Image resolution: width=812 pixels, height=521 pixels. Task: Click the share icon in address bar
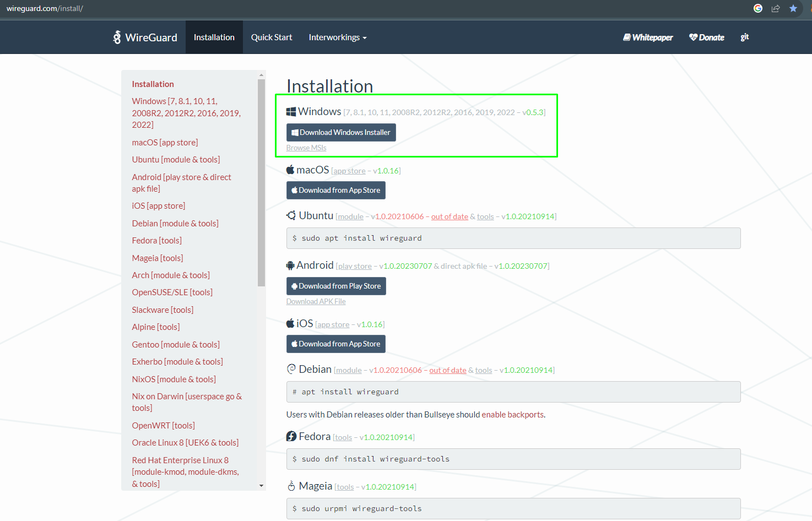776,8
